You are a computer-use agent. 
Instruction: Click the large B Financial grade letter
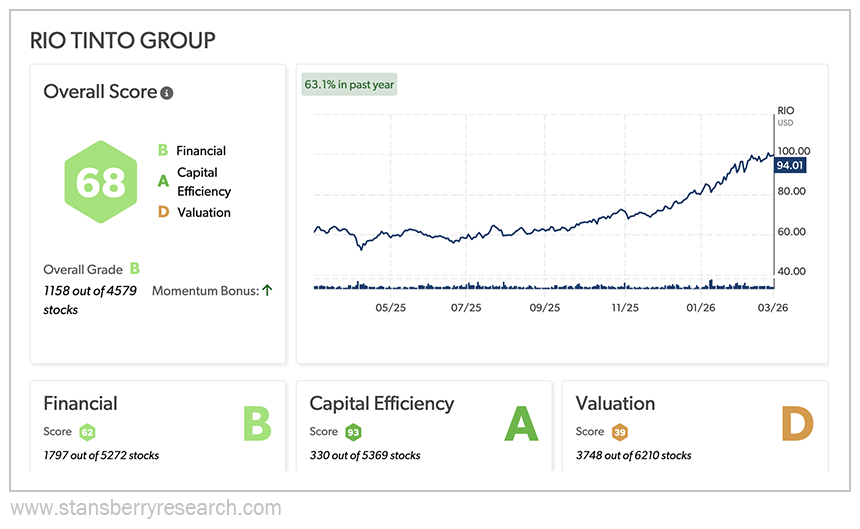[256, 423]
